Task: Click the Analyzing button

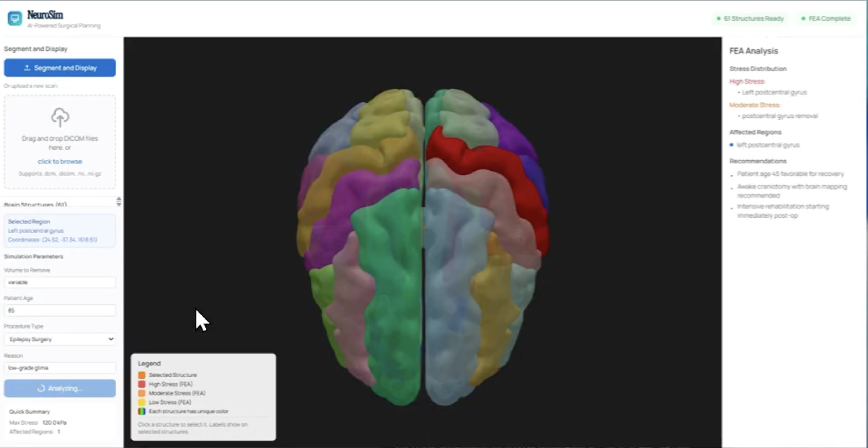Action: click(60, 388)
